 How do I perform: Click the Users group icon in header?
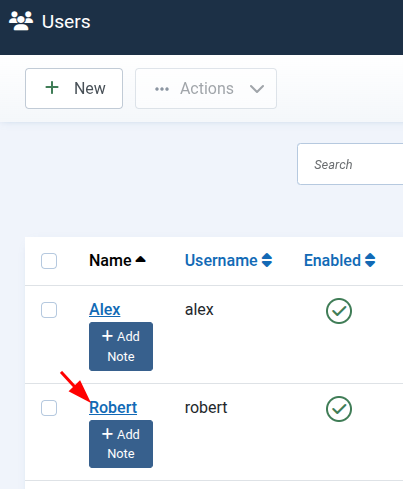coord(21,21)
